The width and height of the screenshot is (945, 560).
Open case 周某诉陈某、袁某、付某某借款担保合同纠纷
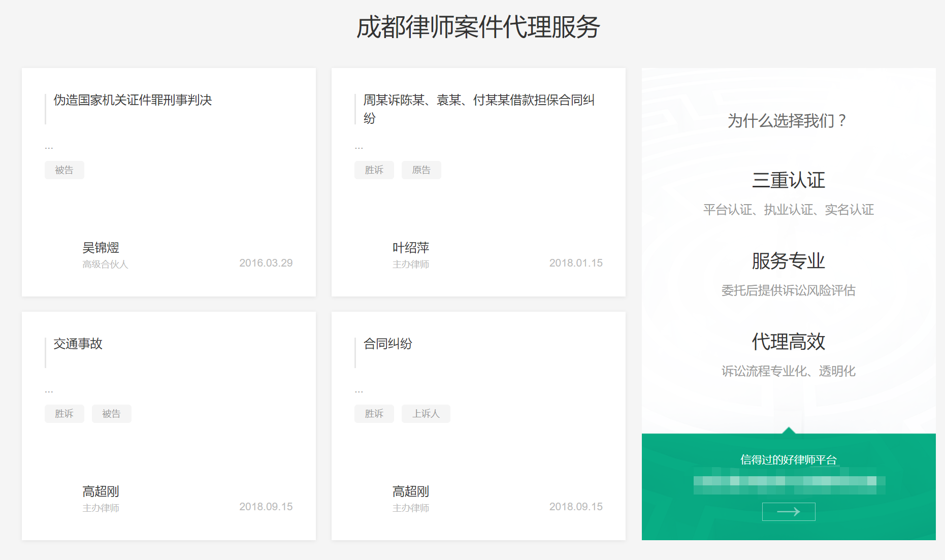pos(479,109)
